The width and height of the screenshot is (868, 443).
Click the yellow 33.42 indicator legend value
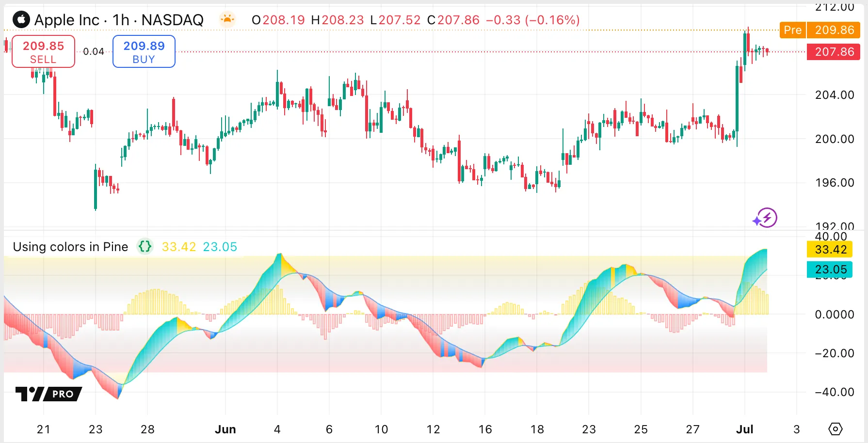(x=178, y=247)
